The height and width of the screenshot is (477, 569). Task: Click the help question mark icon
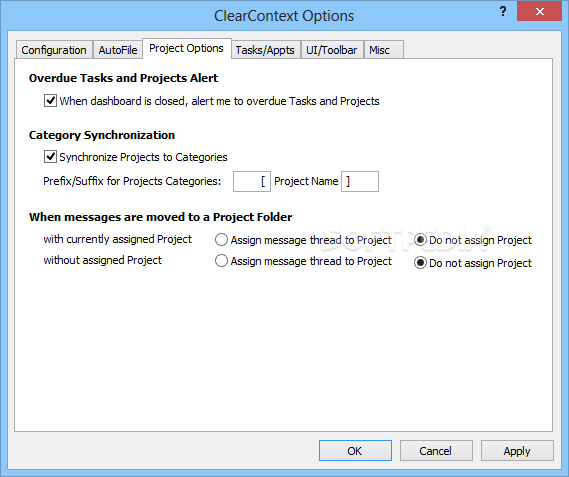[503, 12]
